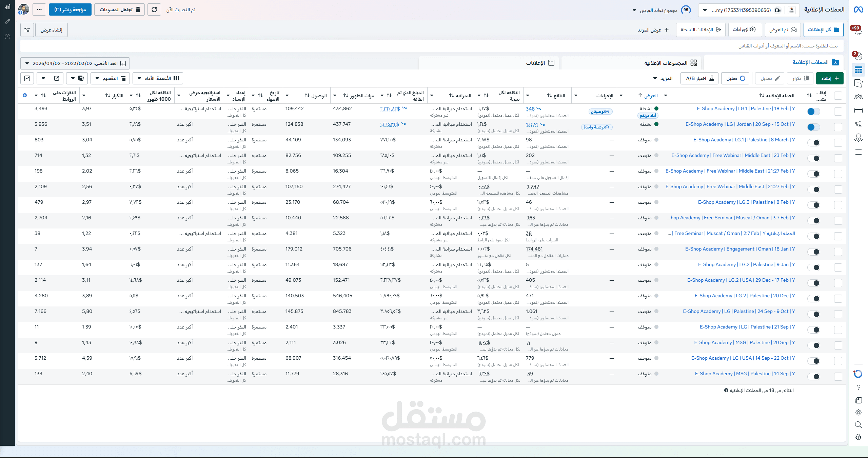This screenshot has height=458, width=868.
Task: Click the export icon in the table toolbar
Action: point(57,78)
